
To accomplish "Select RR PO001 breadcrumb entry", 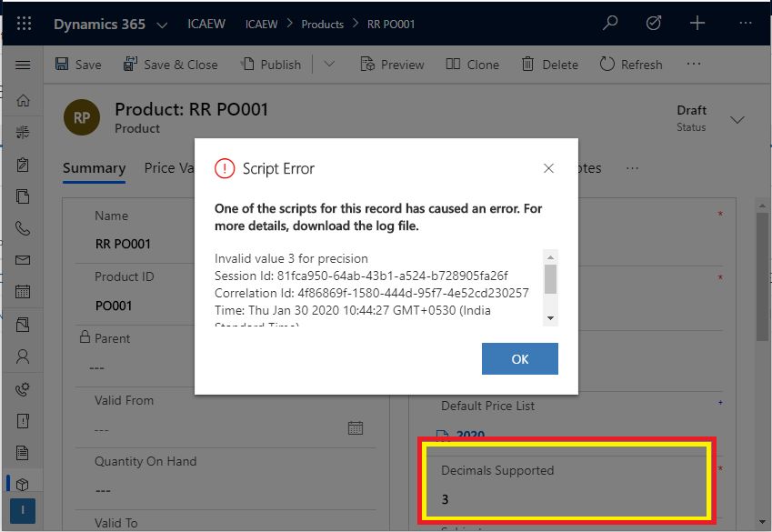I will point(391,24).
